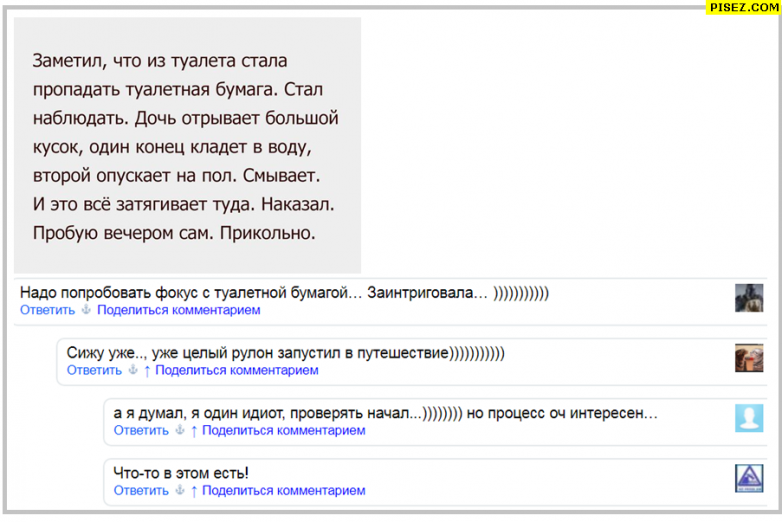
Task: Click up arrow under "а я думал" comment
Action: pyautogui.click(x=194, y=430)
